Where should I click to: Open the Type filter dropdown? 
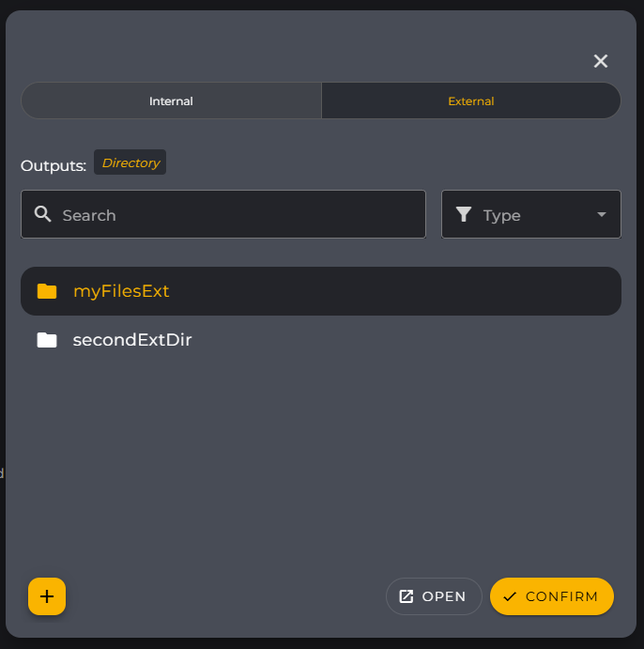point(531,214)
